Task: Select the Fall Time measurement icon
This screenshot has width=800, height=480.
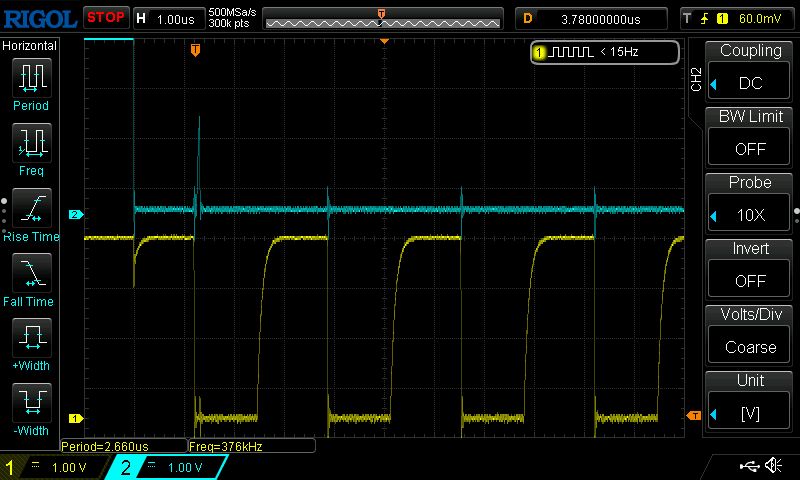Action: (x=32, y=273)
